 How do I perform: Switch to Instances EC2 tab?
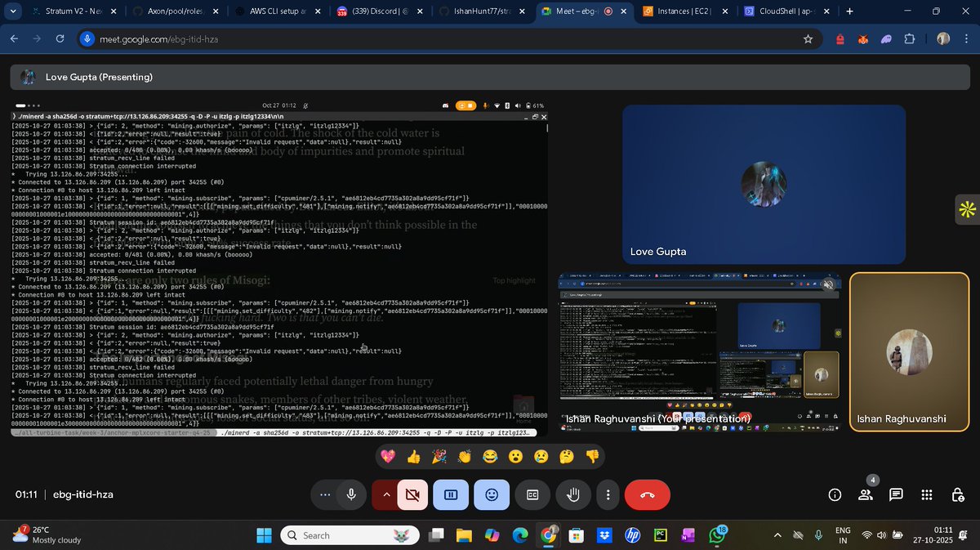[685, 11]
